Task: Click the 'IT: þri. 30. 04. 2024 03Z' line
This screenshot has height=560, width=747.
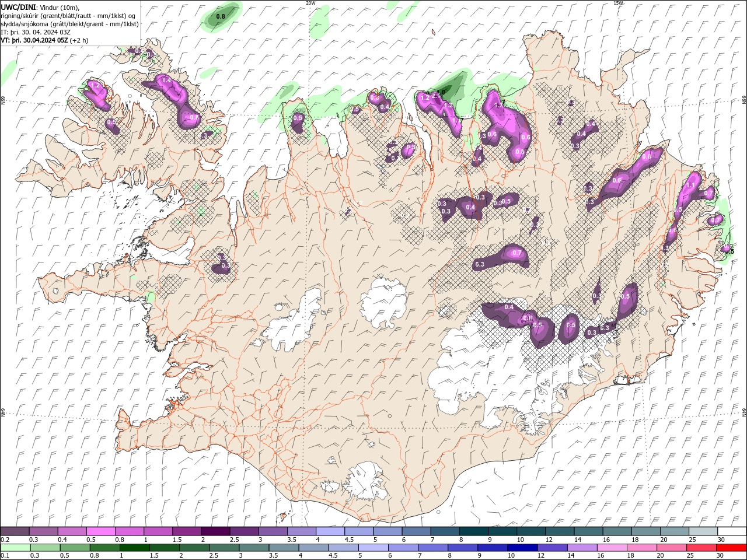Action: 36,32
